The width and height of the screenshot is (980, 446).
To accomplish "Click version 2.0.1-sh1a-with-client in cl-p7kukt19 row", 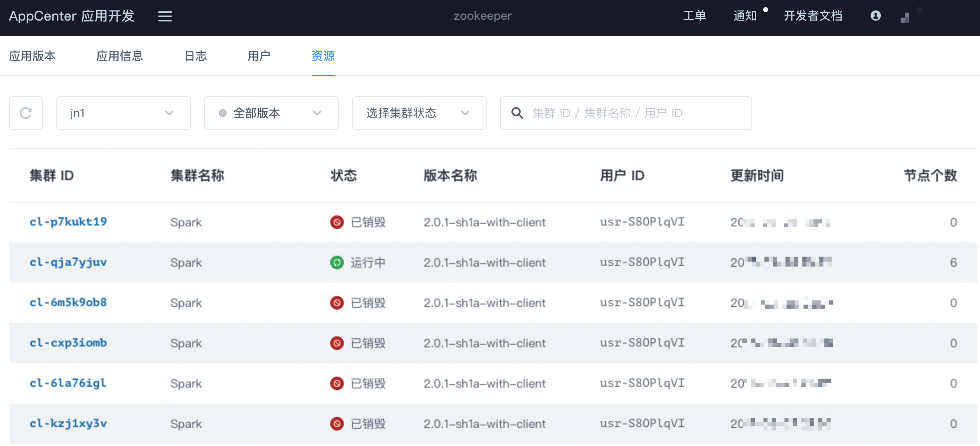I will 485,222.
